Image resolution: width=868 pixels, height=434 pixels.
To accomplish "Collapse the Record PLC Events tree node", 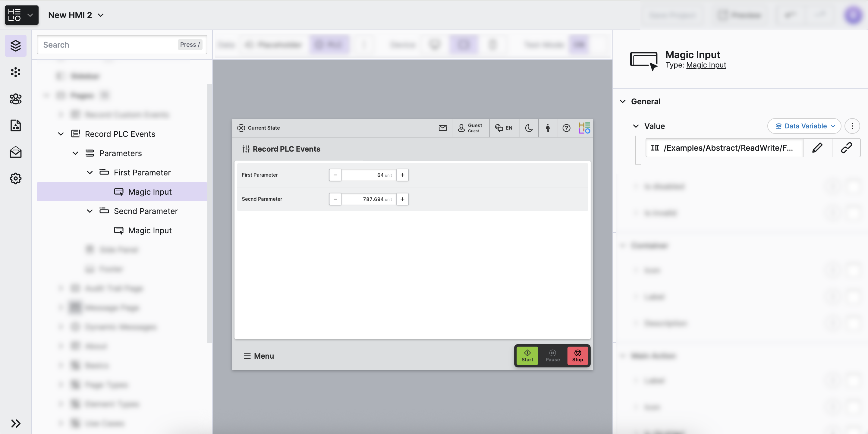I will tap(61, 134).
